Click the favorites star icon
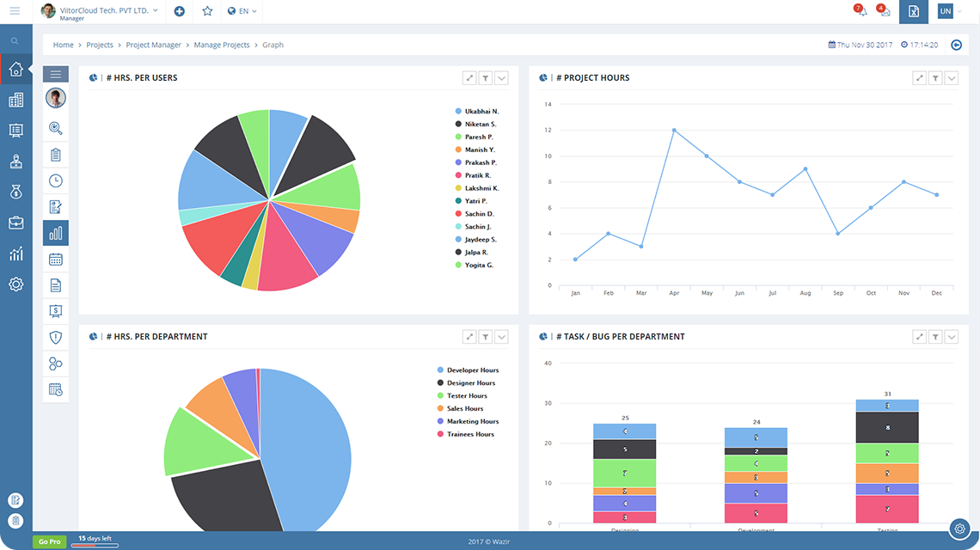This screenshot has height=550, width=980. click(207, 10)
